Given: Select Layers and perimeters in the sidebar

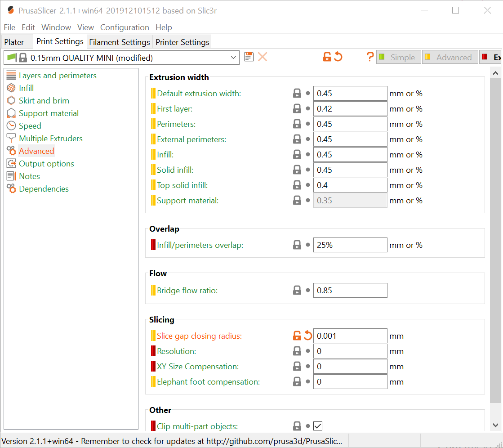Looking at the screenshot, I should tap(58, 76).
